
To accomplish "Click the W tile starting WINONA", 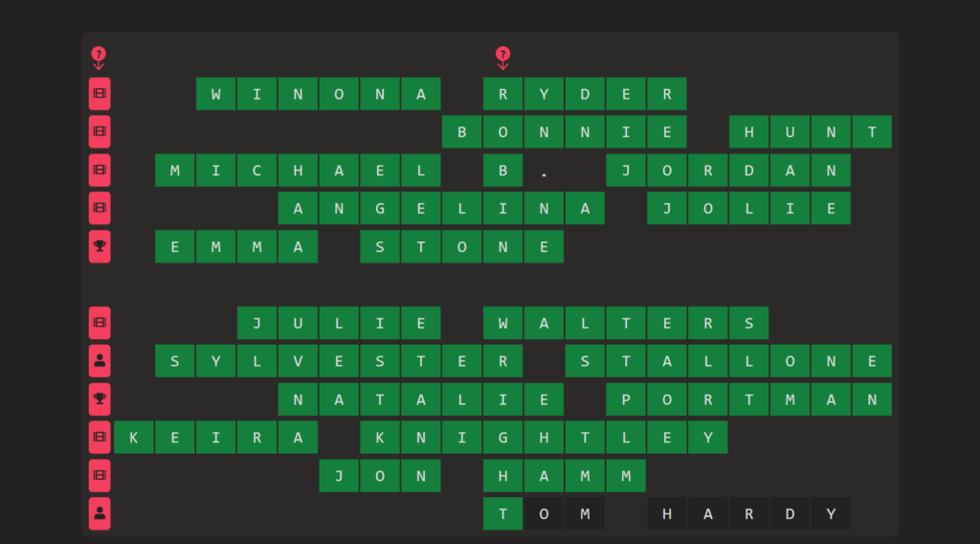I will [216, 94].
